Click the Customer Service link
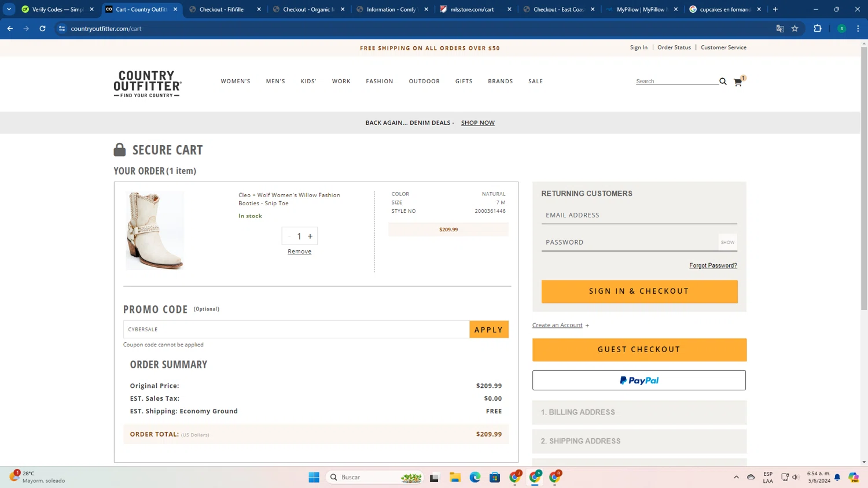 point(723,47)
